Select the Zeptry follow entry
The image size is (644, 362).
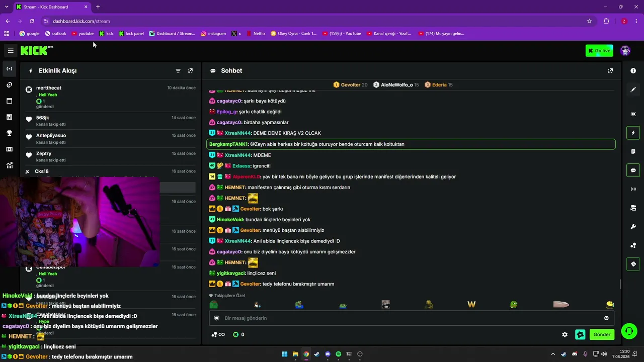[111, 157]
